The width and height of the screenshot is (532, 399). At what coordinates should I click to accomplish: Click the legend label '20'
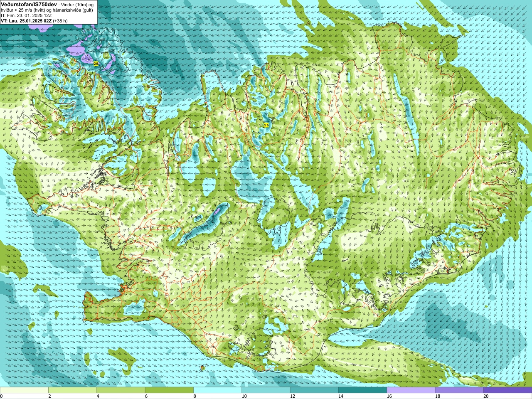tap(486, 396)
